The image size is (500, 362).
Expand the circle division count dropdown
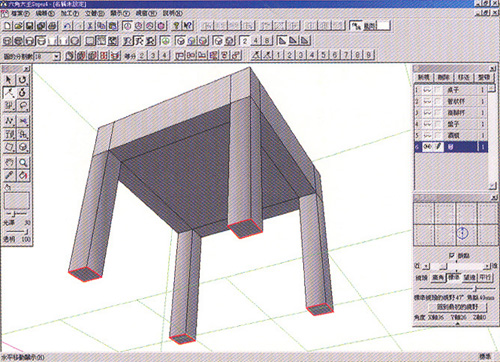57,56
